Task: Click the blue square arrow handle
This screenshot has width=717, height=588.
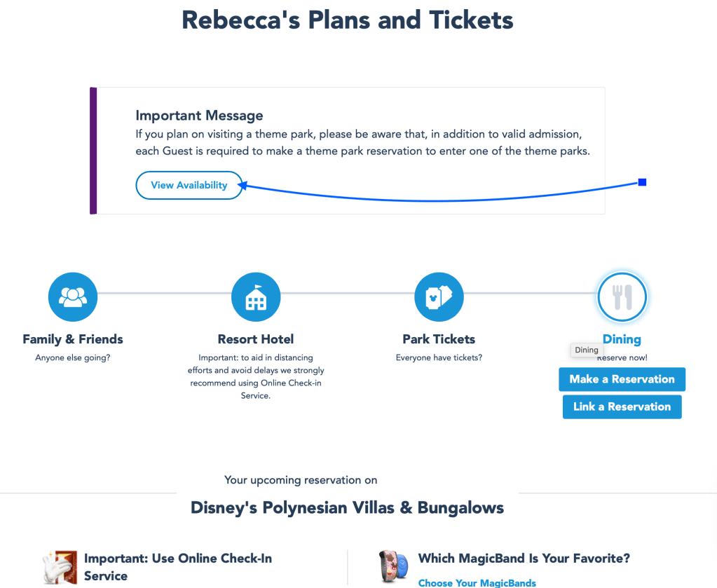Action: (x=642, y=182)
